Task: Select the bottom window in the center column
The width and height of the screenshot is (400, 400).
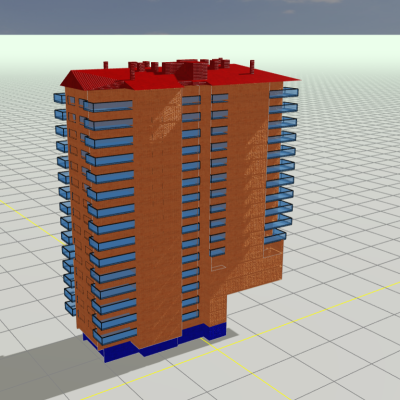Action: click(x=191, y=315)
